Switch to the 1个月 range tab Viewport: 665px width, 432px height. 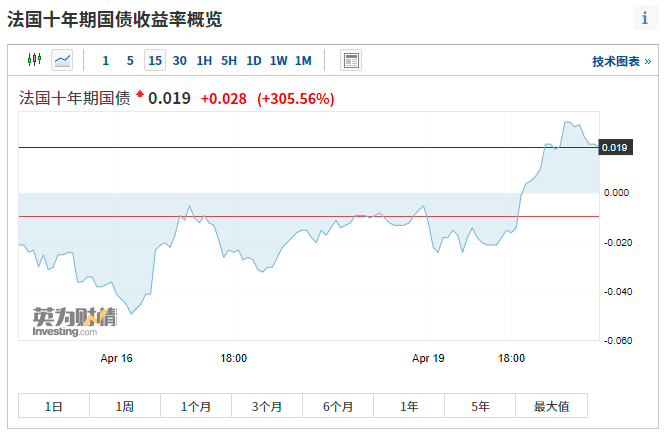196,406
